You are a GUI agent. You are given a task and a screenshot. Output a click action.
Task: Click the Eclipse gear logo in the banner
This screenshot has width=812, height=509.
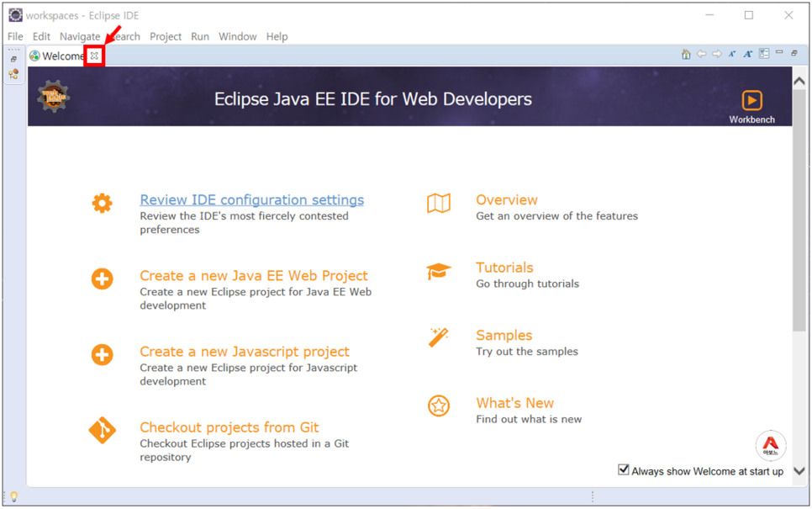(53, 97)
